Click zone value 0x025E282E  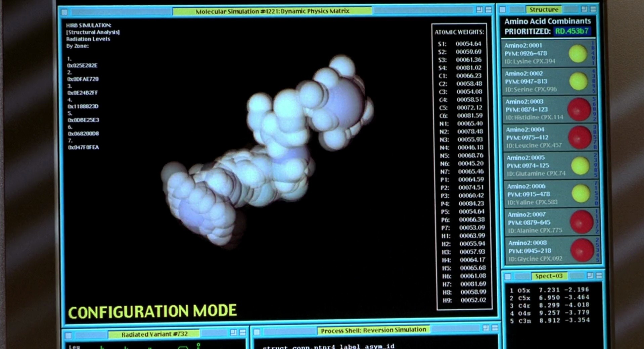(x=82, y=65)
